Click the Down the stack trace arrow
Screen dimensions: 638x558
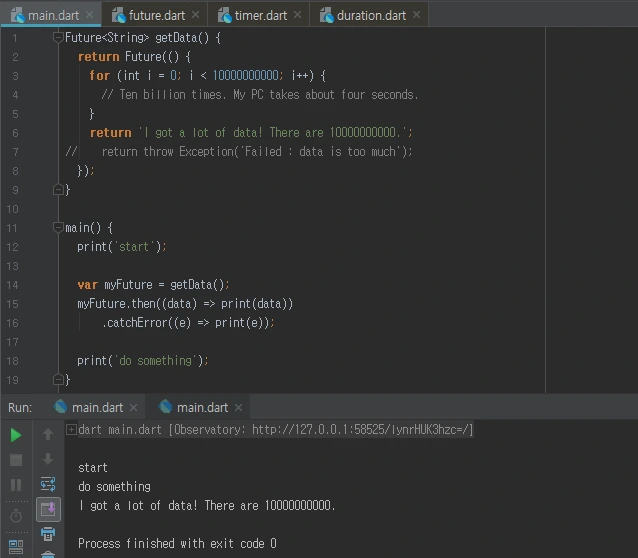pyautogui.click(x=48, y=459)
